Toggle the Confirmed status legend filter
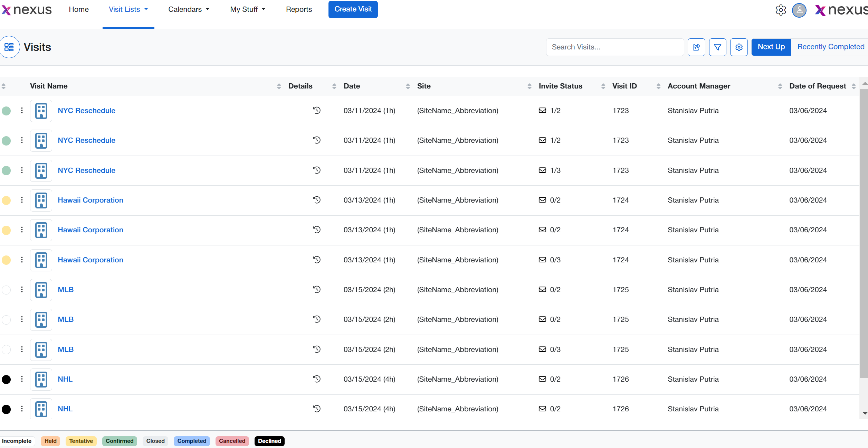This screenshot has height=448, width=868. coord(120,441)
